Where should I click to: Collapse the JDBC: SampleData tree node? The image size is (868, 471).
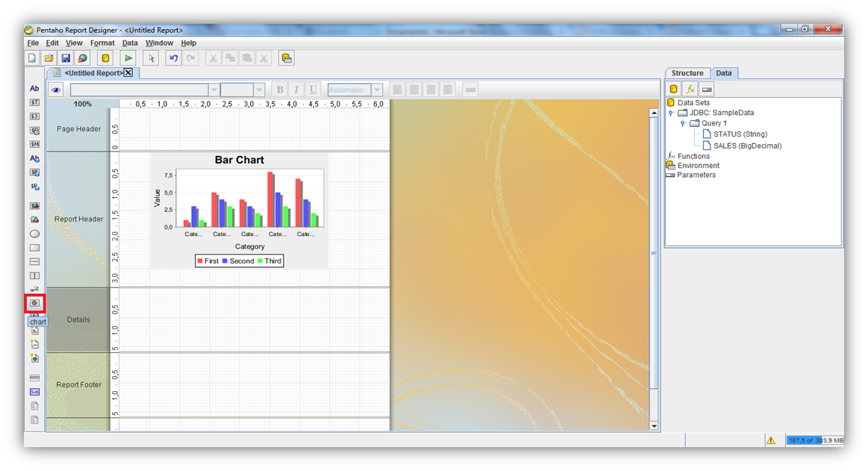671,113
